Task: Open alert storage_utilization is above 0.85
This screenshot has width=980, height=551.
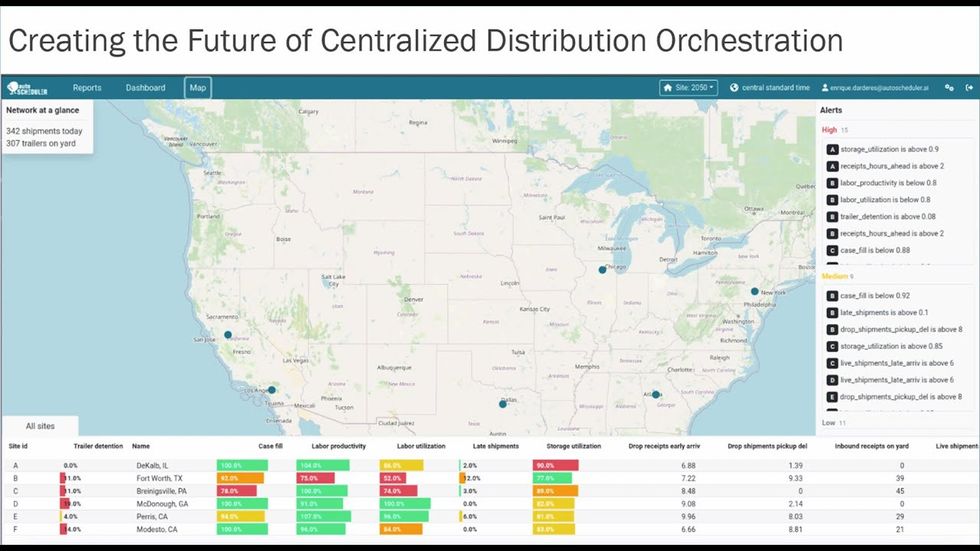Action: tap(891, 346)
